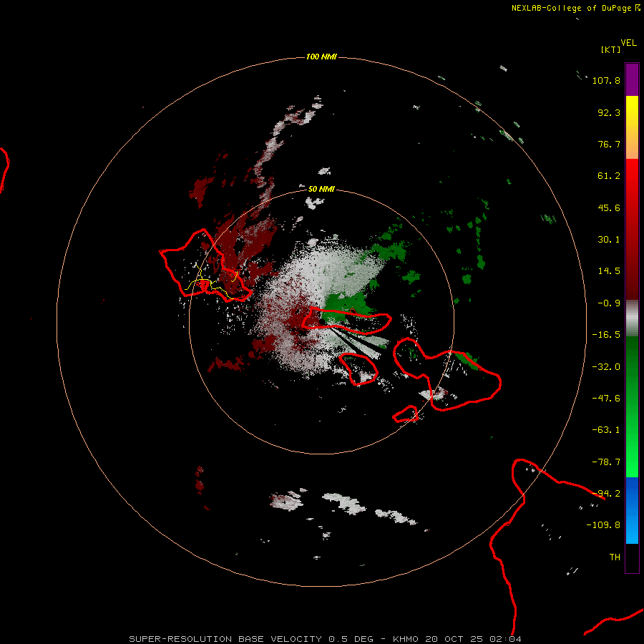The height and width of the screenshot is (644, 644).
Task: Click the 76.7 scale value
Action: (609, 144)
